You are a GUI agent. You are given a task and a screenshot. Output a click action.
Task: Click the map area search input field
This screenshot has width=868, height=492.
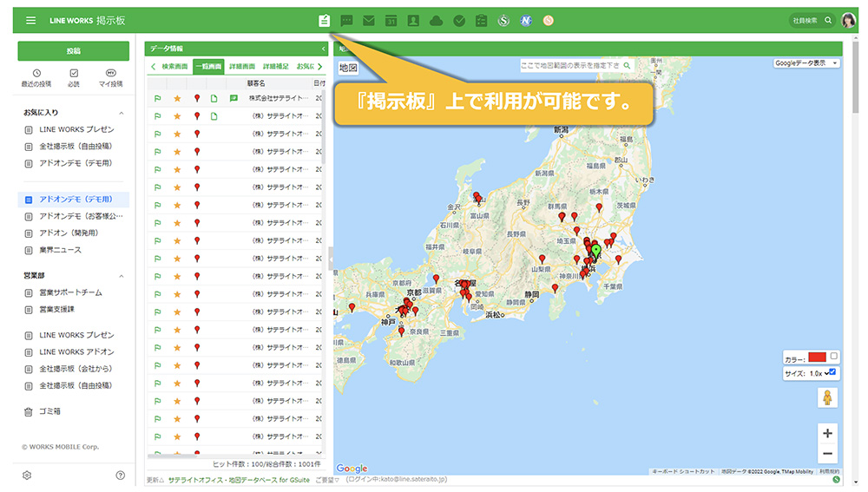(x=571, y=65)
